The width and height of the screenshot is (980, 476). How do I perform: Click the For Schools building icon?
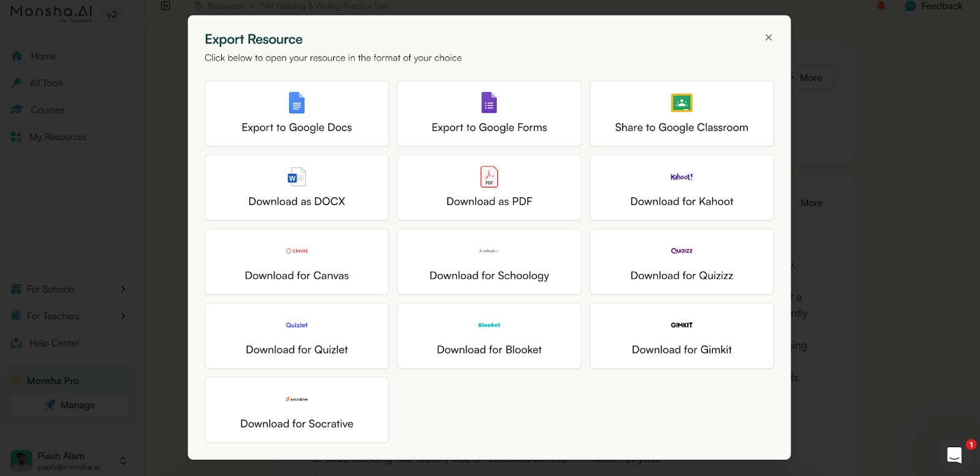coord(16,289)
